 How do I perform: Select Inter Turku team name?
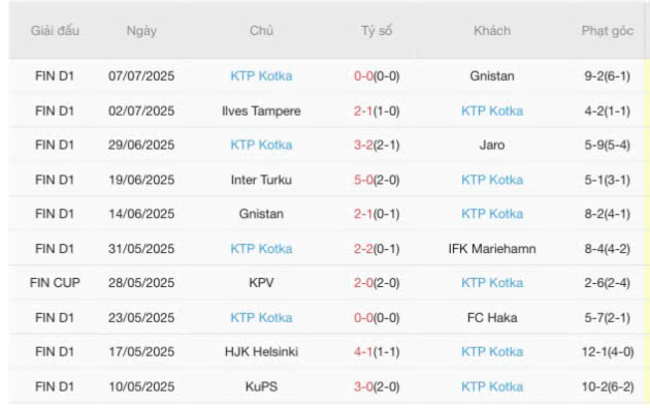(x=261, y=180)
